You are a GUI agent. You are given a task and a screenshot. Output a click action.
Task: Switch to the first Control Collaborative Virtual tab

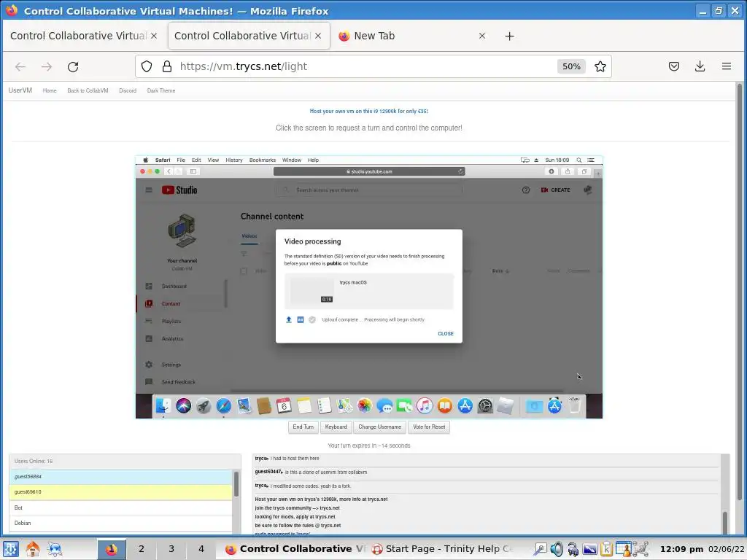tap(84, 36)
